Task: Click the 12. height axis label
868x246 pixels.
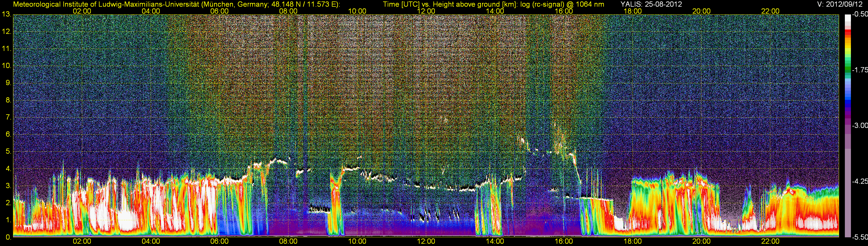Action: tap(6, 32)
